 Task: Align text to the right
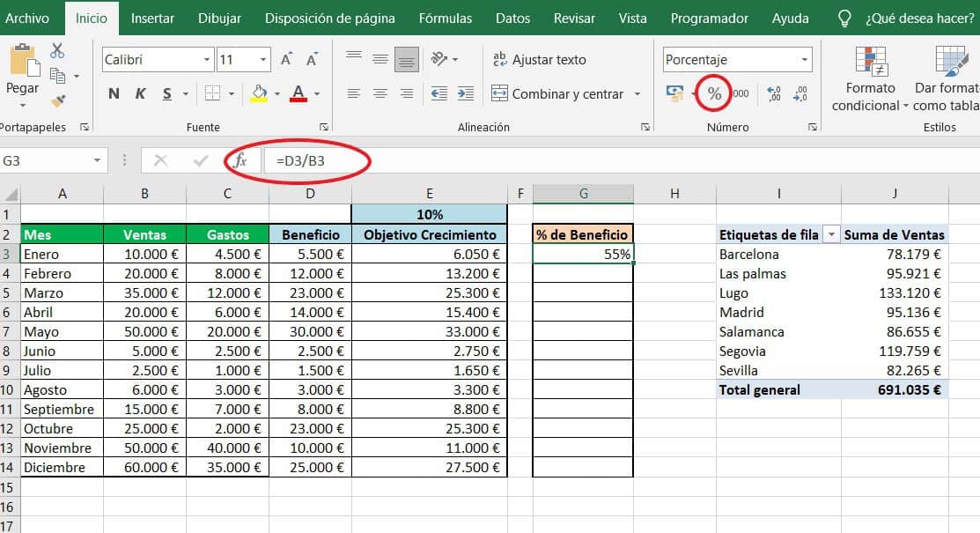click(406, 94)
